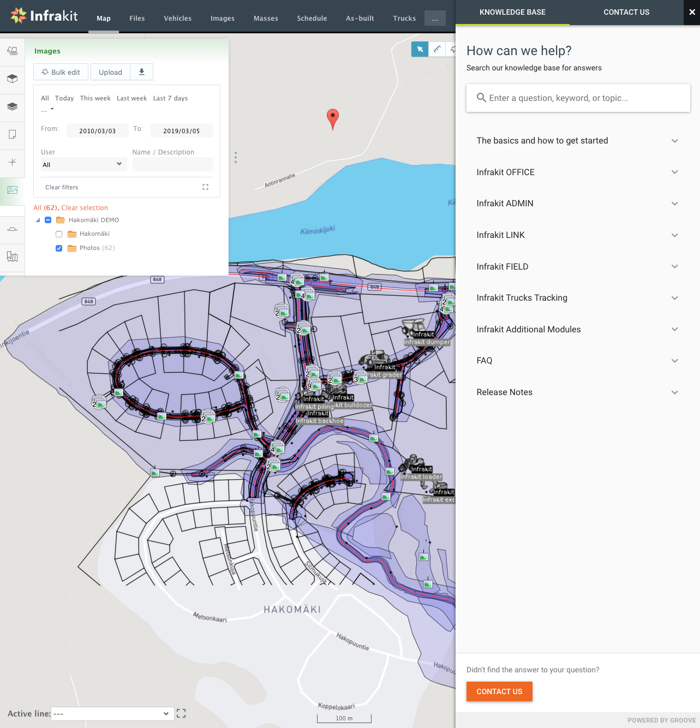Check the Hakomäki folder checkbox
This screenshot has height=728, width=700.
[59, 234]
